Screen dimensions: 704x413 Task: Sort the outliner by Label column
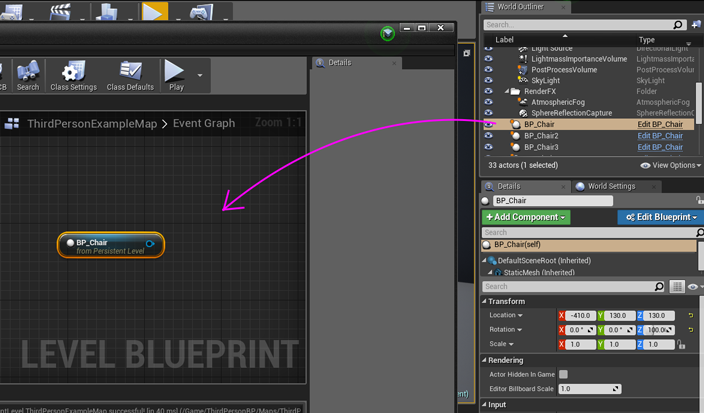504,40
